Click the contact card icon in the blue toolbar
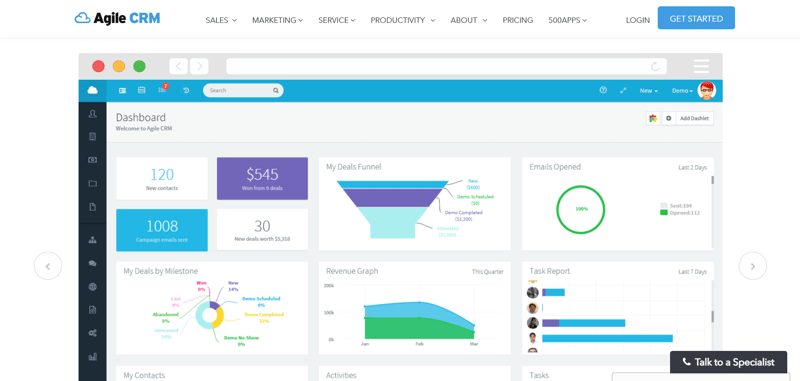Image resolution: width=800 pixels, height=381 pixels. (122, 90)
